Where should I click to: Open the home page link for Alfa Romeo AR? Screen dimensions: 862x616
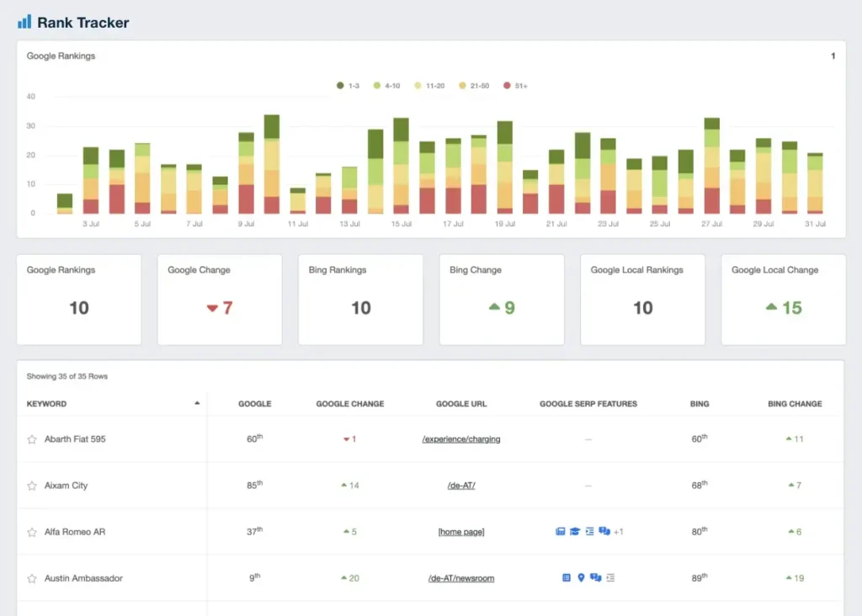point(460,531)
